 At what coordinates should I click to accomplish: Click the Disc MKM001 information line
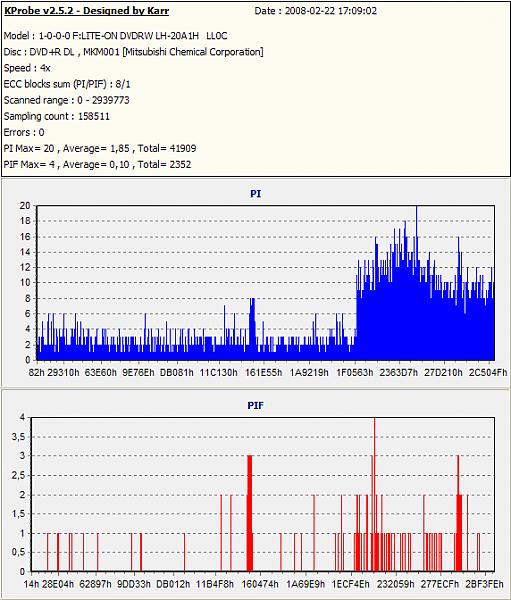[133, 52]
